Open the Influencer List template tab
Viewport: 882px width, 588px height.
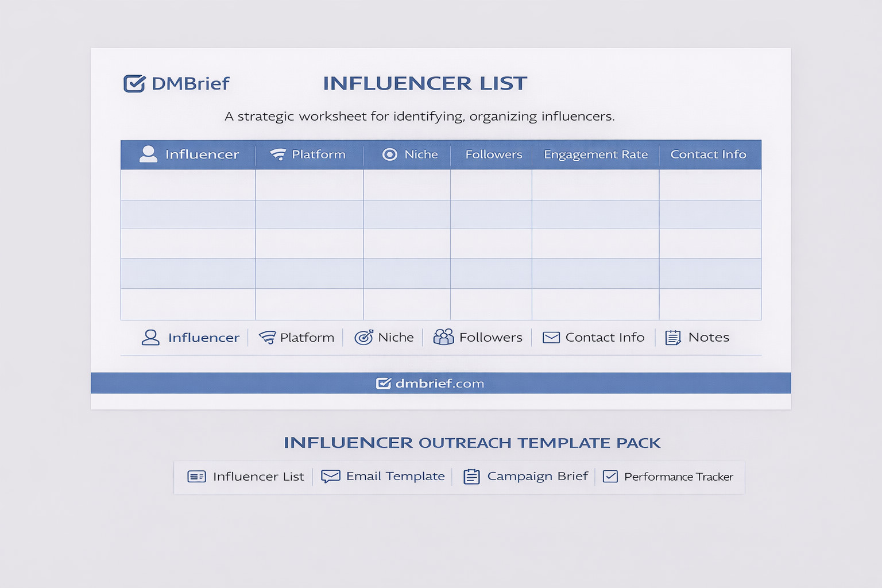(258, 477)
